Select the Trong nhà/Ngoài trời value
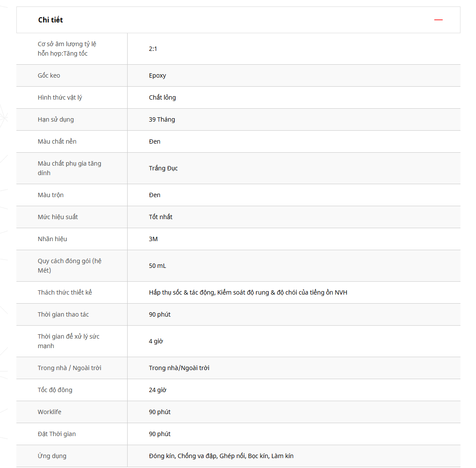 pos(179,368)
